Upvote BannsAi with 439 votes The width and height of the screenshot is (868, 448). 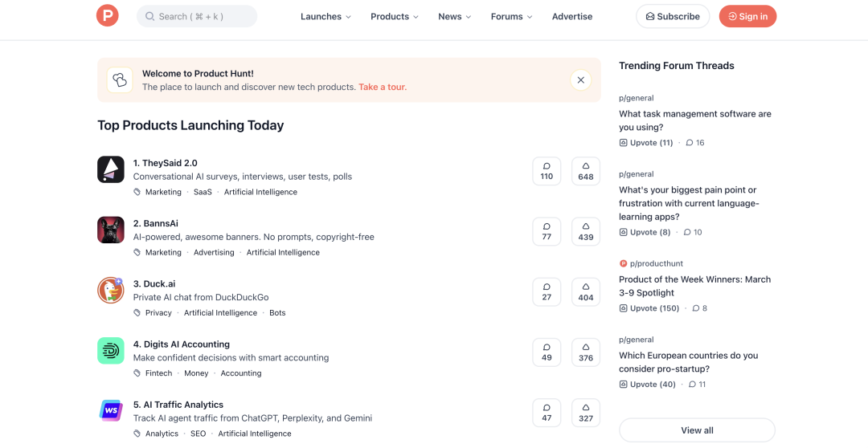tap(586, 231)
